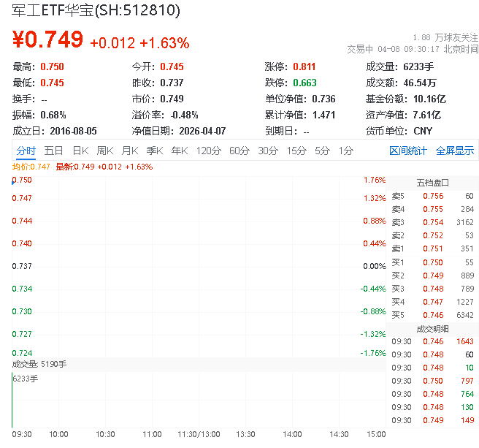Select the 5分 interval tab
479x448 pixels.
[322, 151]
